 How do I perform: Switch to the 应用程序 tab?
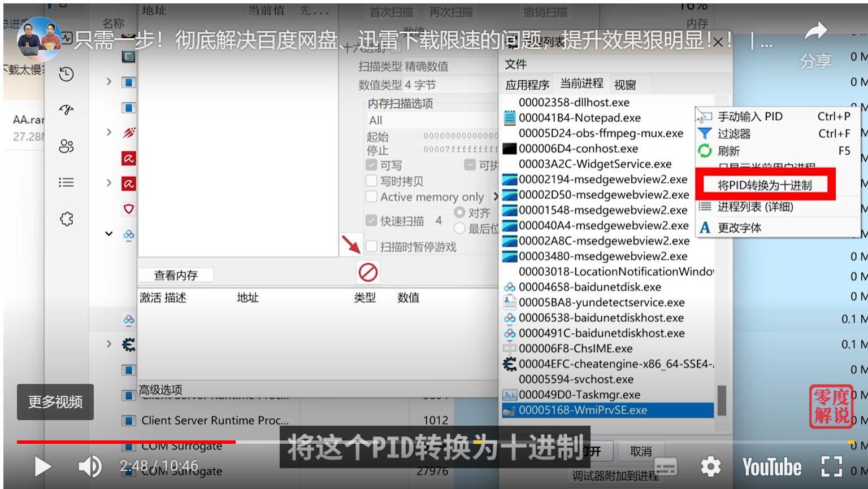click(527, 85)
